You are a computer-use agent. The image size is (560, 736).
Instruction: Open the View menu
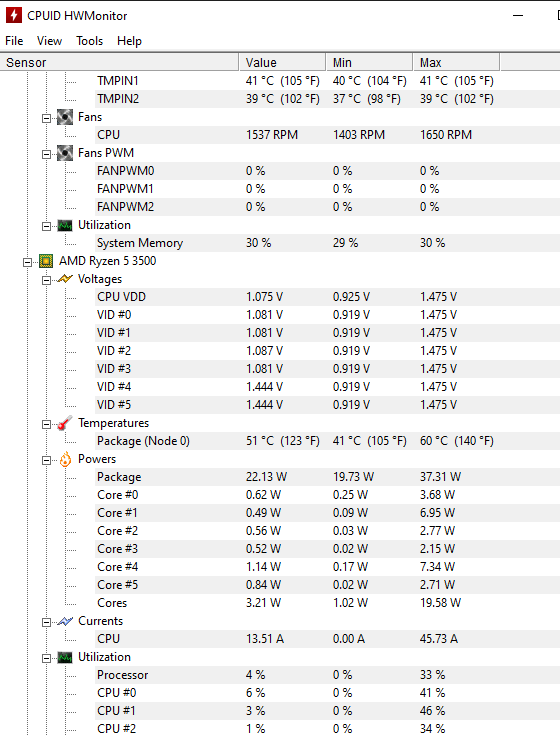pos(49,41)
